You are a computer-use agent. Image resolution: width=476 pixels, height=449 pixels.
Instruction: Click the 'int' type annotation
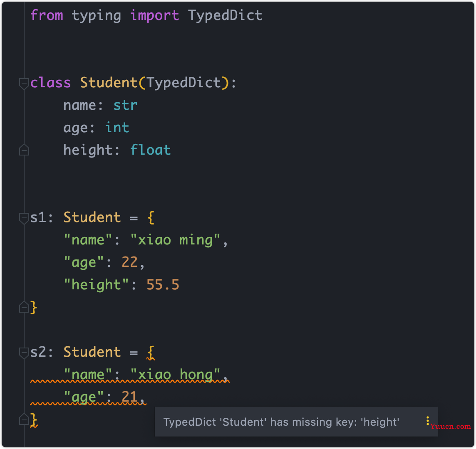point(117,127)
